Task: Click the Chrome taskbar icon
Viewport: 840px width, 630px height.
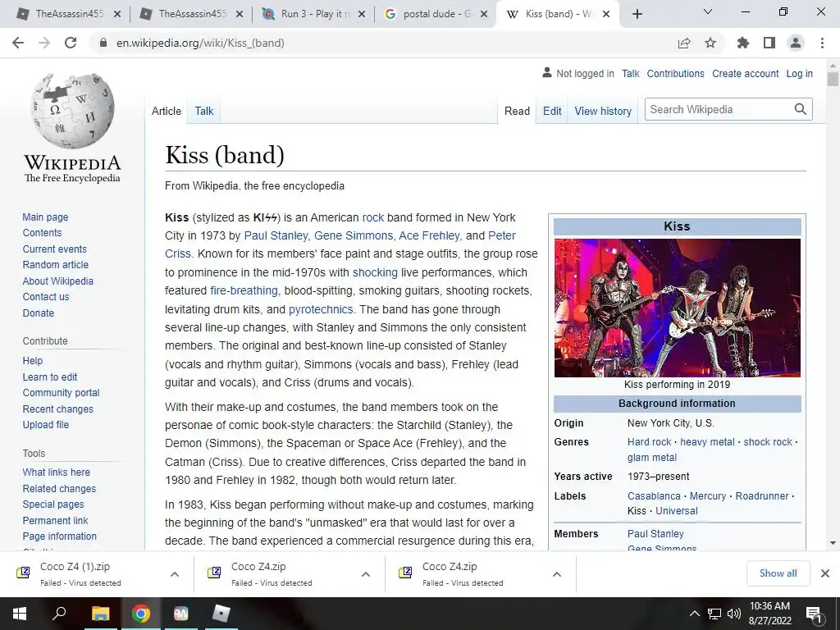Action: 141,614
